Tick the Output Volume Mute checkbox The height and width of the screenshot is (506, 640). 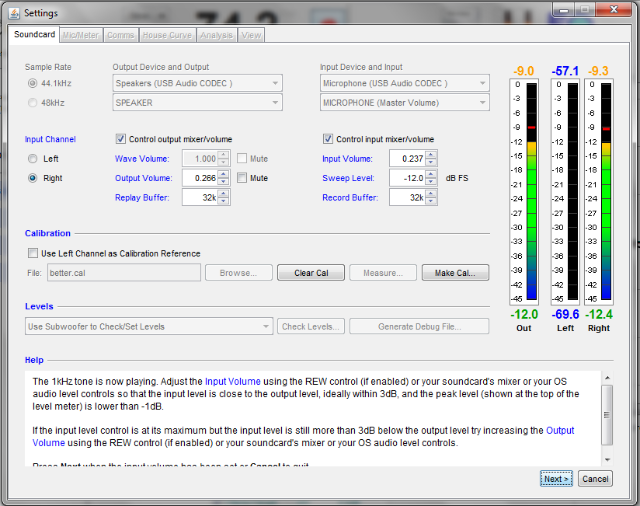242,178
